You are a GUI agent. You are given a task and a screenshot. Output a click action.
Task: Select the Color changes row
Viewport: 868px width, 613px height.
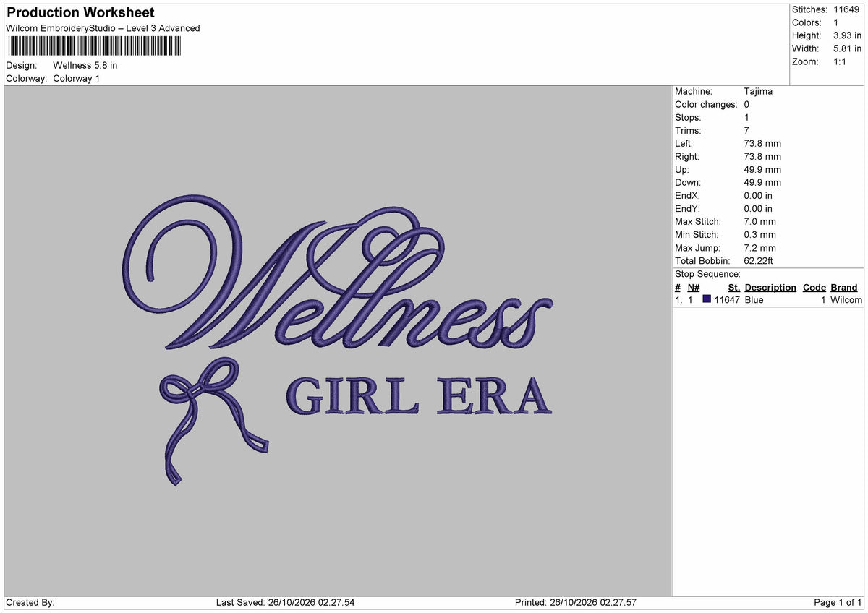click(x=712, y=104)
